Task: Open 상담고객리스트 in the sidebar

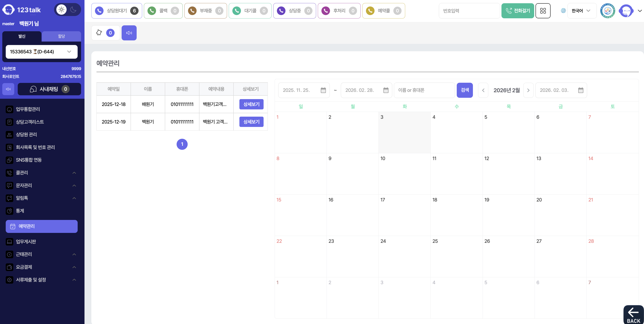Action: [x=30, y=122]
